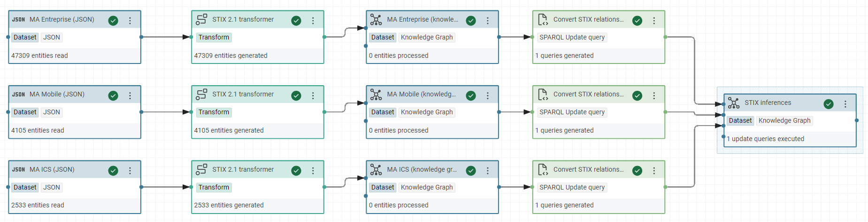Click output port of MA Entreprise (JSON) node

coord(141,37)
